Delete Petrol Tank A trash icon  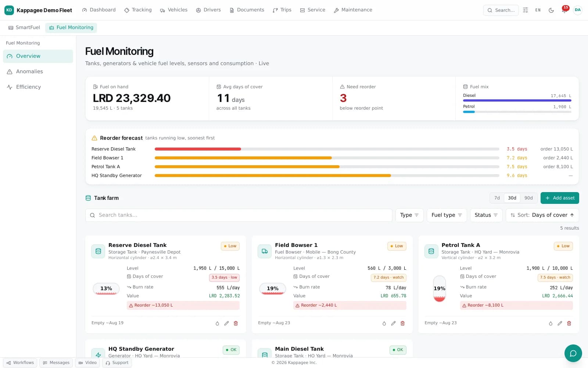(x=569, y=323)
